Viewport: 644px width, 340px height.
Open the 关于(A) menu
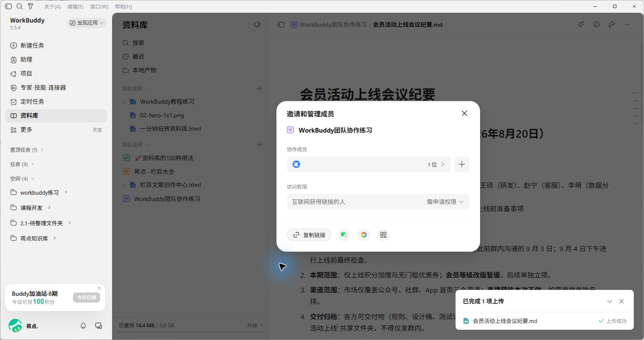click(x=53, y=7)
